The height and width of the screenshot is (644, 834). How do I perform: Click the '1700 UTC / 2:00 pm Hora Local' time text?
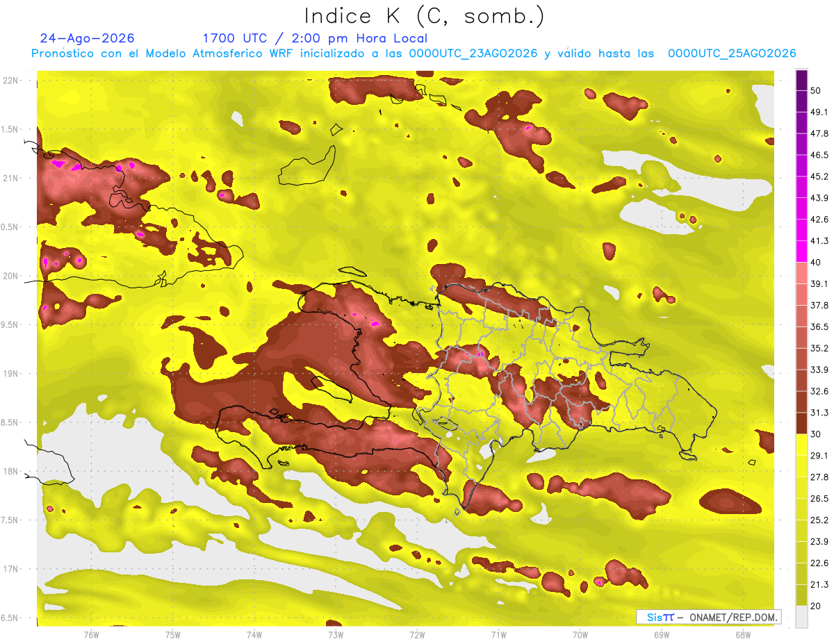pyautogui.click(x=315, y=38)
